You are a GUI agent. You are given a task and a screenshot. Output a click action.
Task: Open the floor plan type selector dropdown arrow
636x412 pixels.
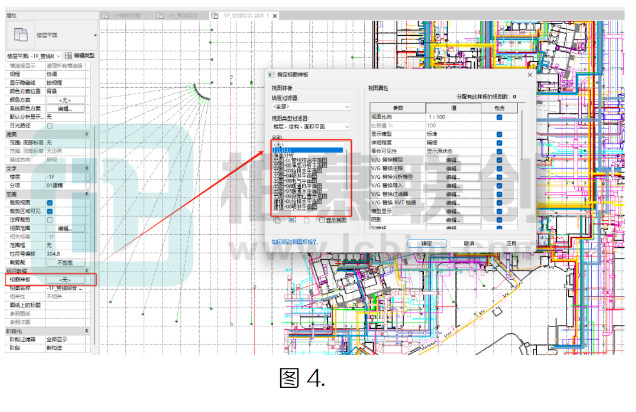(x=95, y=35)
